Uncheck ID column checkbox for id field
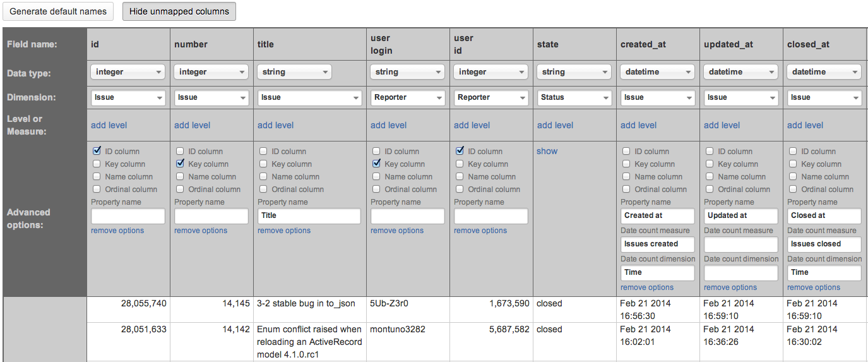 point(97,151)
